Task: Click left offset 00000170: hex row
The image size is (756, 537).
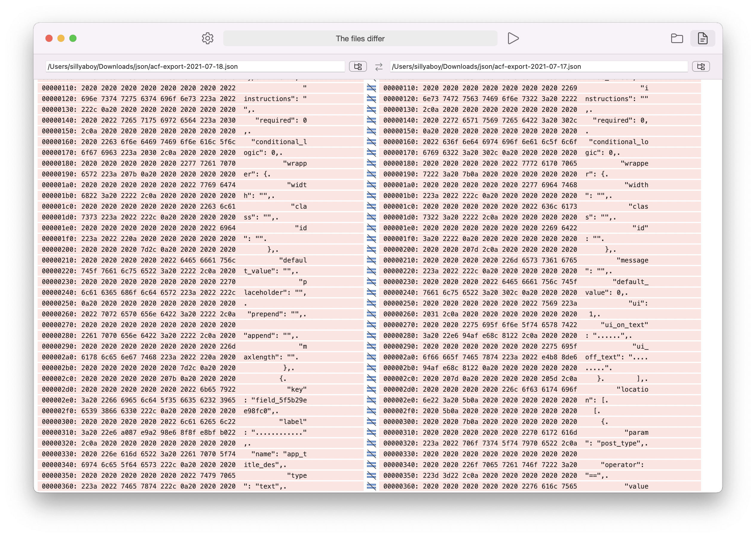Action: [x=200, y=153]
